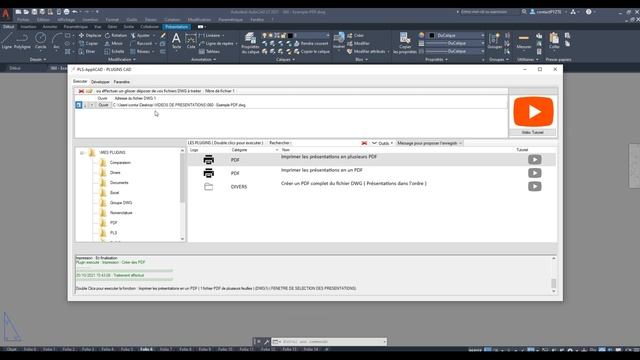Click the red clear-search icon beside Rechercher
The height and width of the screenshot is (360, 640).
click(x=364, y=143)
